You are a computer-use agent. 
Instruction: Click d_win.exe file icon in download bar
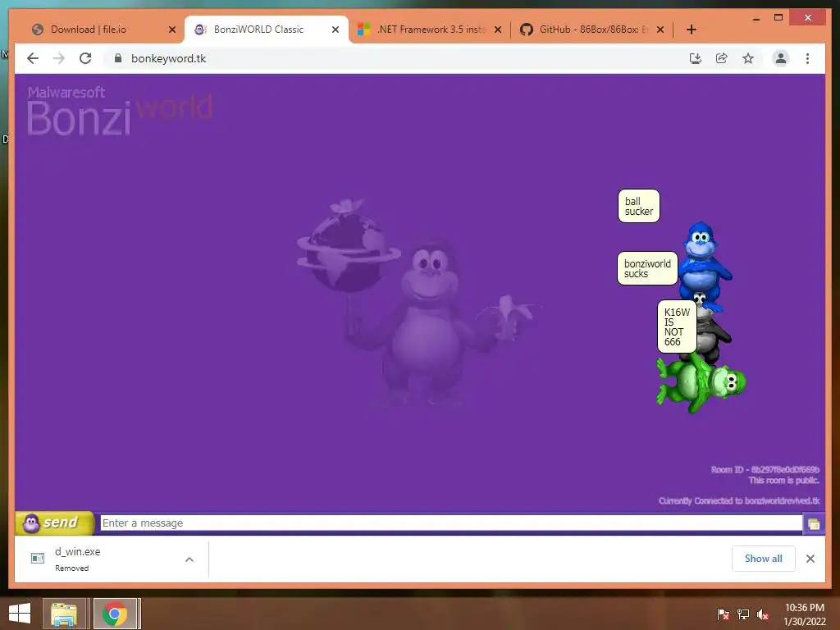click(38, 559)
